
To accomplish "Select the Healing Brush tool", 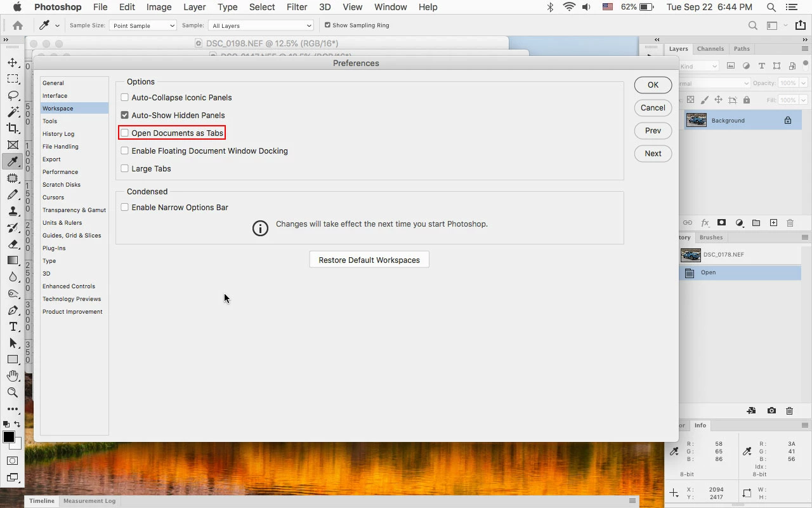I will pos(12,178).
